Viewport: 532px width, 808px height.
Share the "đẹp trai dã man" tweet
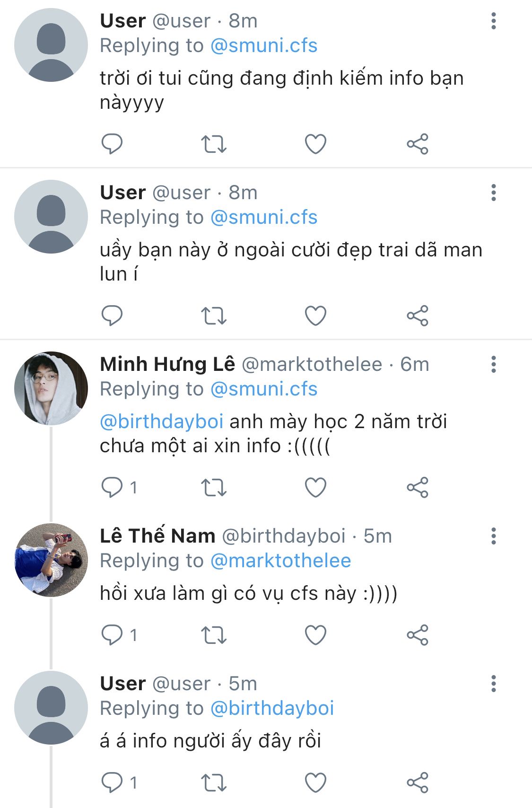pos(418,316)
